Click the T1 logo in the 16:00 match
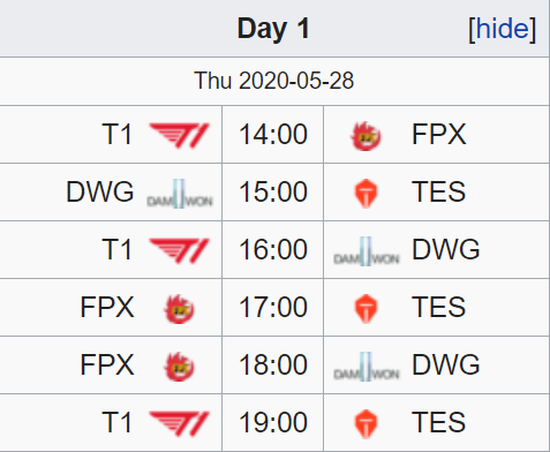Viewport: 550px width, 452px height. point(179,250)
